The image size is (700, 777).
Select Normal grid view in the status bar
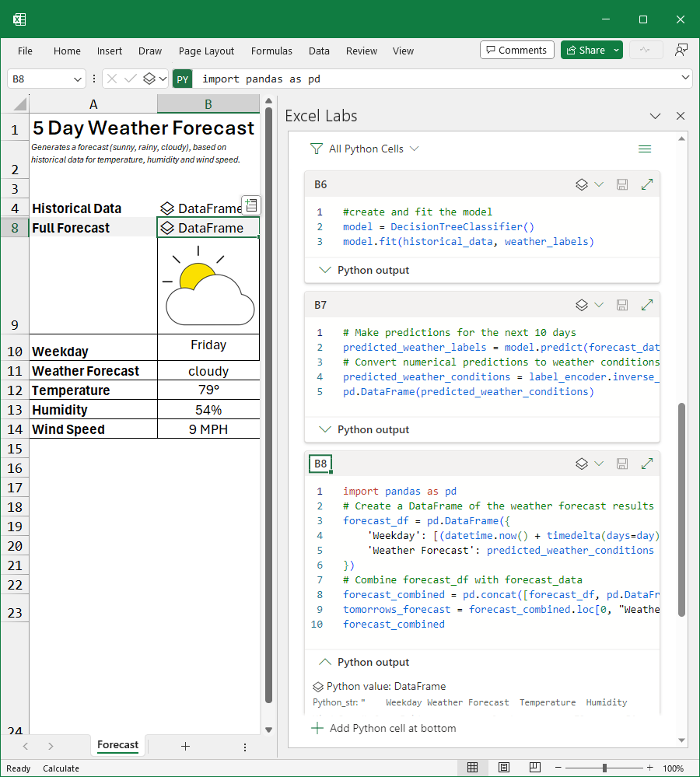coord(473,767)
